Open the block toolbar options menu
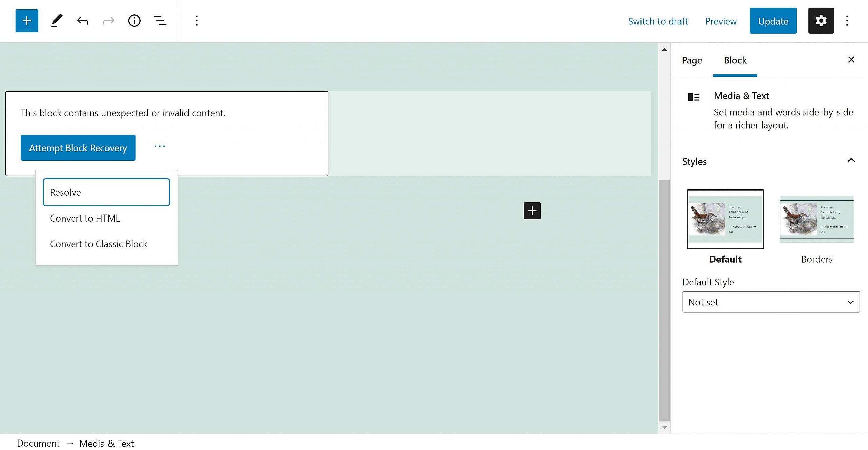Image resolution: width=868 pixels, height=450 pixels. [197, 20]
